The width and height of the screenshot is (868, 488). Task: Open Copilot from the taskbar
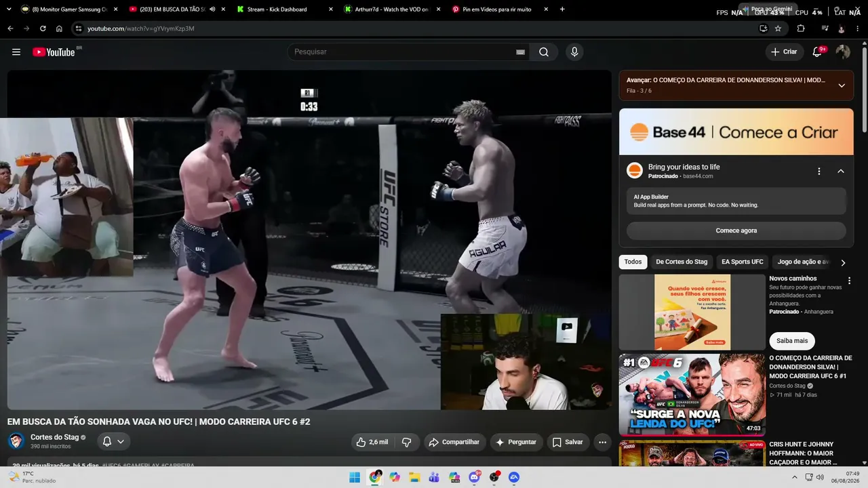[x=395, y=477]
